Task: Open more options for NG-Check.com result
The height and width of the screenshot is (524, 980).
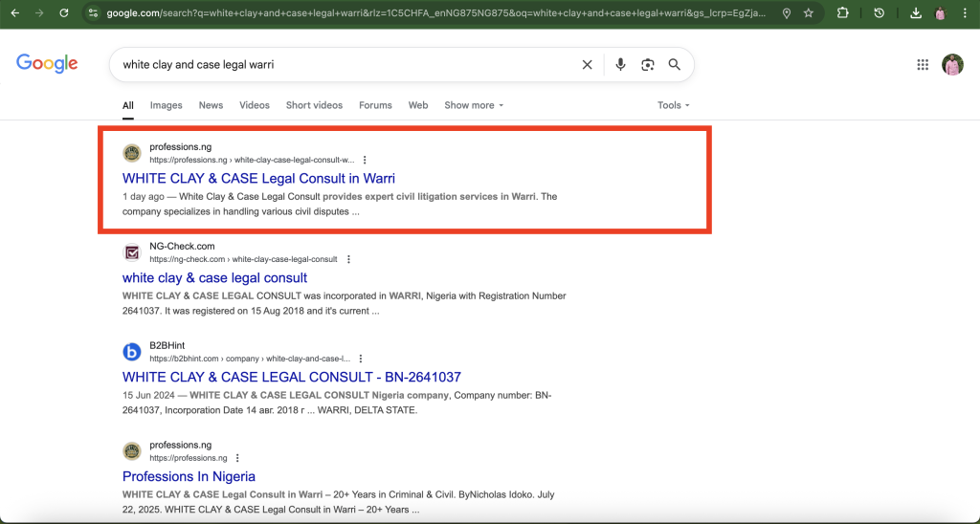Action: (x=348, y=259)
